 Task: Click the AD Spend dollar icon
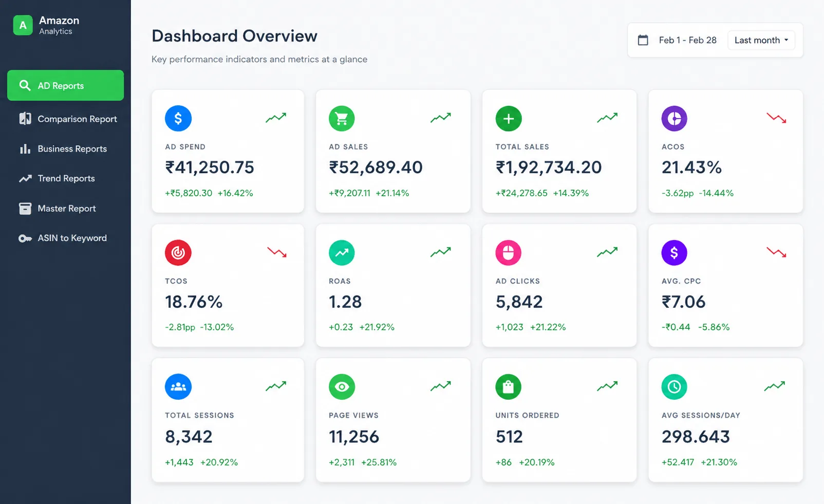(178, 119)
